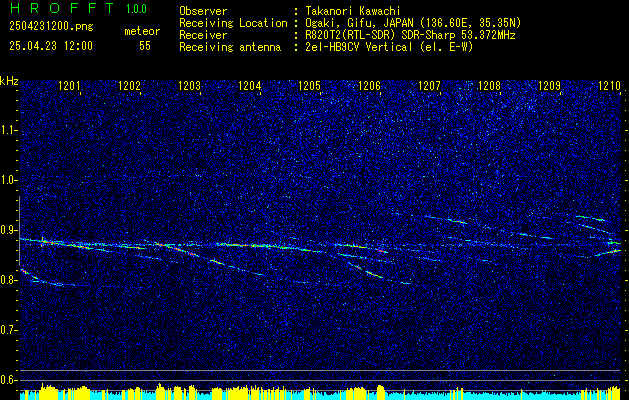Click the kHz axis unit label
The width and height of the screenshot is (629, 400).
pyautogui.click(x=9, y=81)
